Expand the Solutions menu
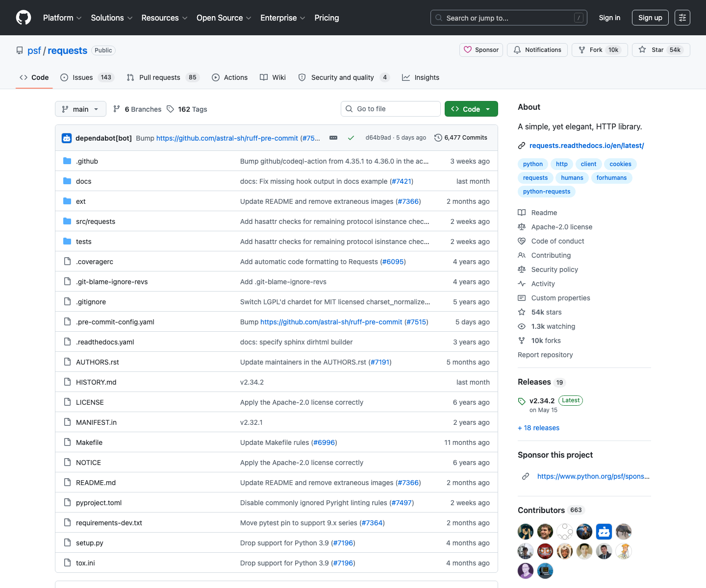The image size is (706, 588). (112, 18)
